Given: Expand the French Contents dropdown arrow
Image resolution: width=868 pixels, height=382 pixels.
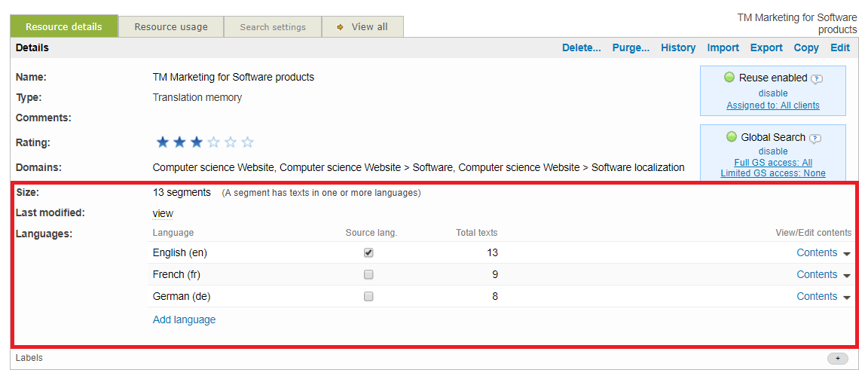Looking at the screenshot, I should [847, 276].
